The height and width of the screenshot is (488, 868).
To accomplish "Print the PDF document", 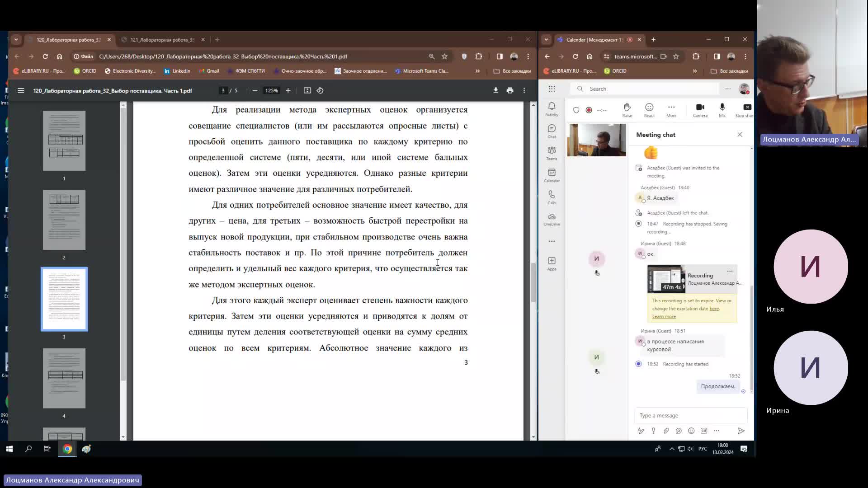I will (510, 90).
